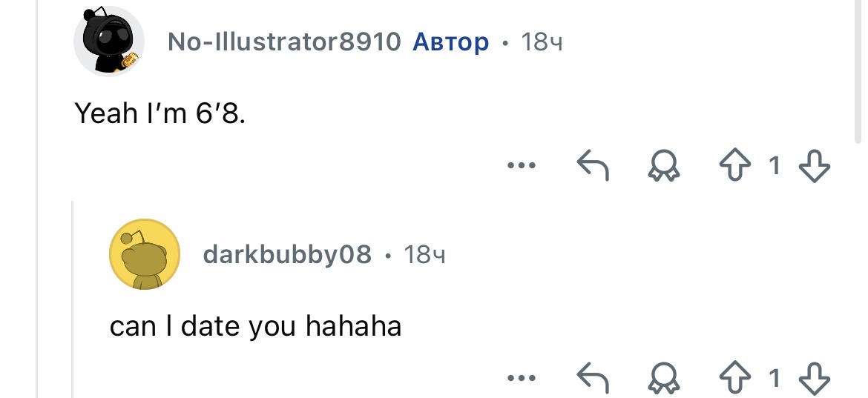868x398 pixels.
Task: Reply to darkbubby08's comment
Action: (593, 379)
